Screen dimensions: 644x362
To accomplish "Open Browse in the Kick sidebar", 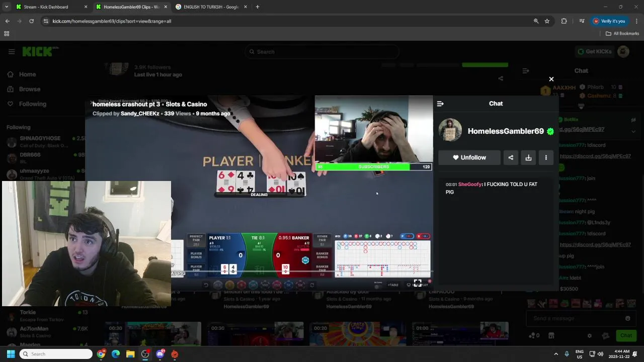I will pos(29,89).
